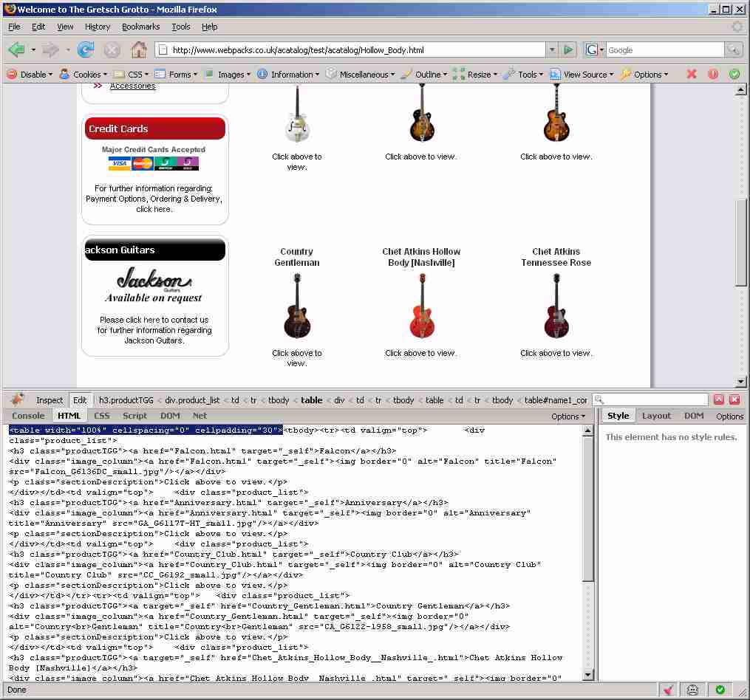The width and height of the screenshot is (750, 700).
Task: Open the Bookmarks menu
Action: pos(140,27)
